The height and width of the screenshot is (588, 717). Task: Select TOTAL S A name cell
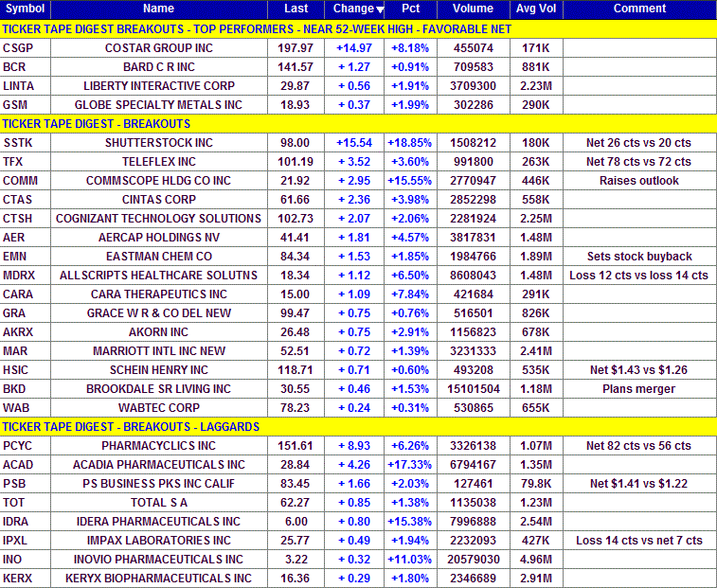(159, 503)
